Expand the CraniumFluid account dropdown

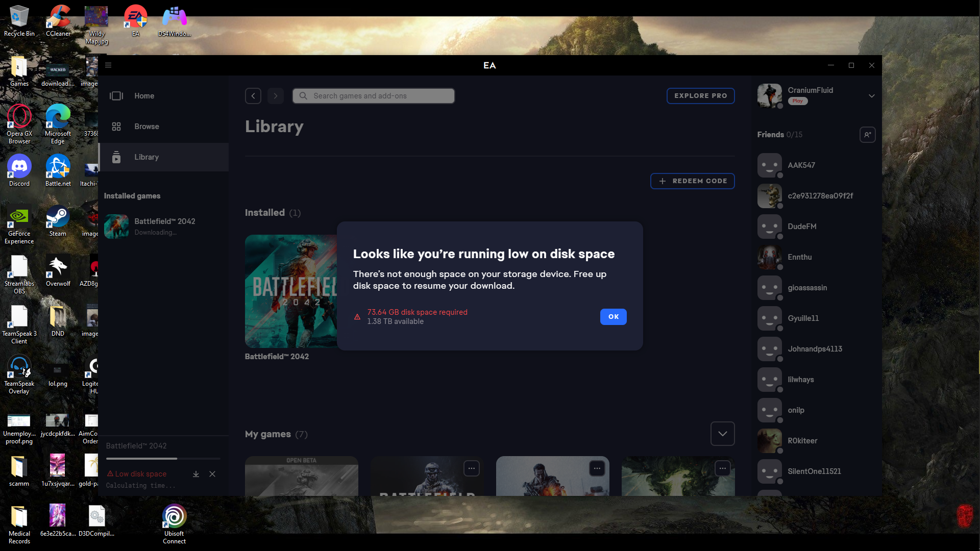pos(871,96)
